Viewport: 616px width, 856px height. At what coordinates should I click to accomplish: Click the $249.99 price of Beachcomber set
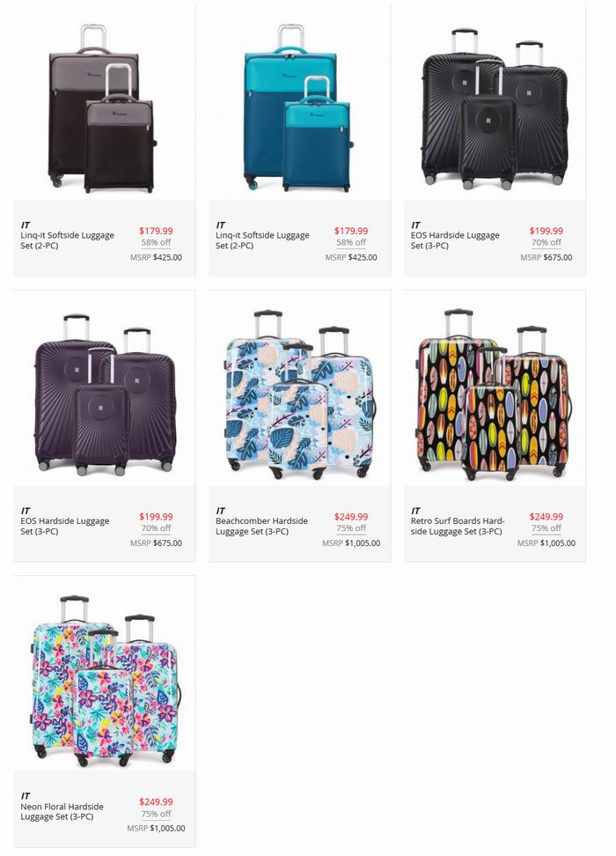351,516
